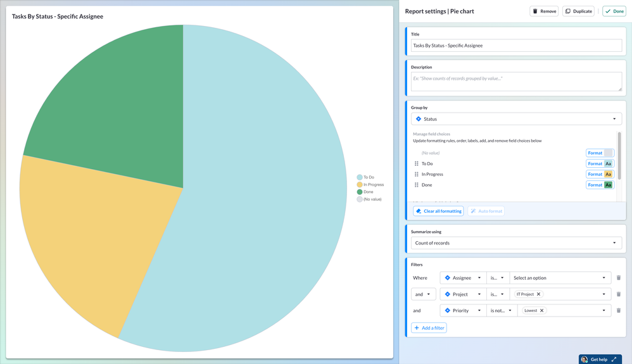Click the 'Manage field choices' heading text
632x364 pixels.
coord(431,134)
